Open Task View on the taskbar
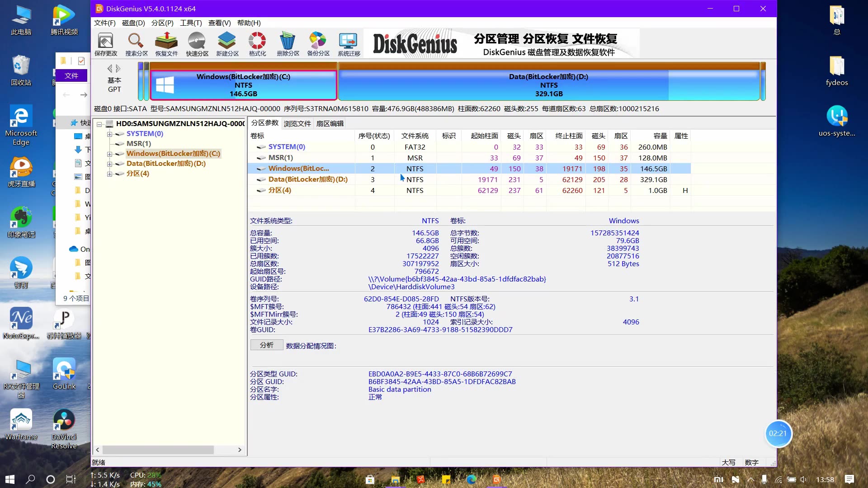This screenshot has height=488, width=868. (71, 479)
